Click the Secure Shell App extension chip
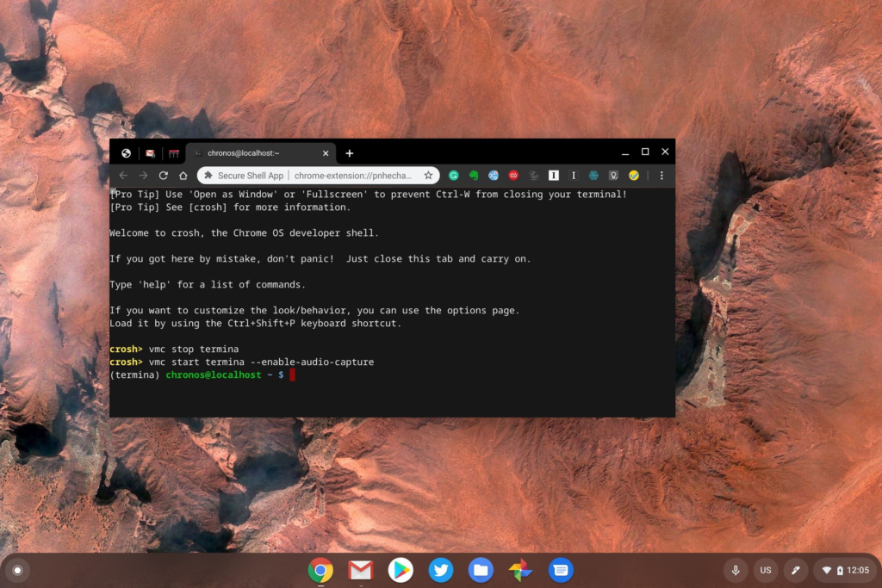Screen dimensions: 882x588 tap(244, 176)
